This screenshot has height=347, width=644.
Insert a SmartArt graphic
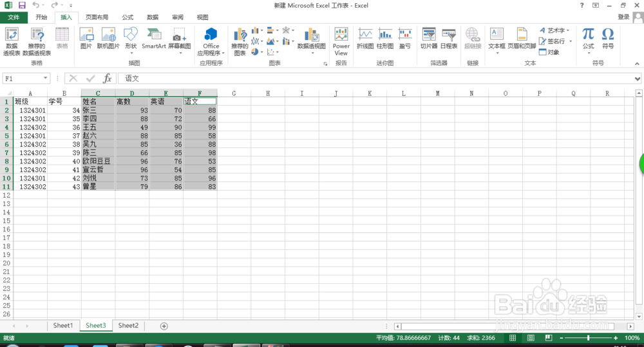(154, 38)
